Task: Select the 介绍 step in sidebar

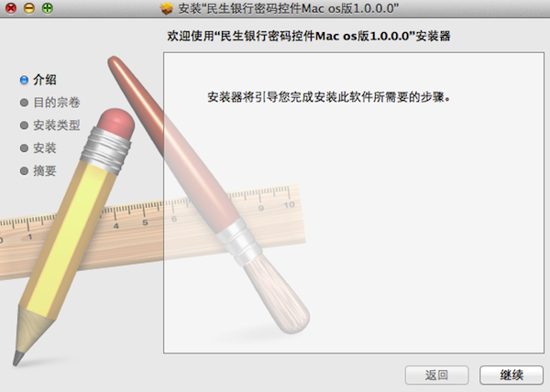Action: (x=45, y=80)
